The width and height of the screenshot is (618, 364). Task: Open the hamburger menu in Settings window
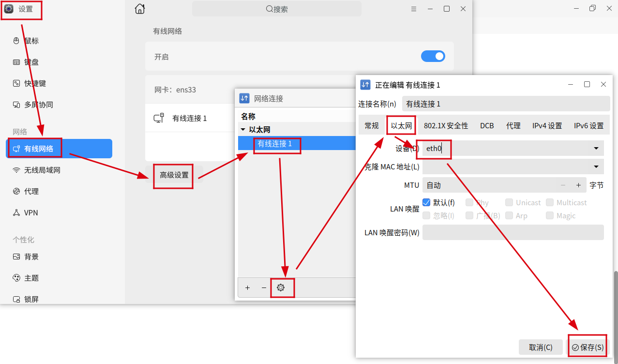413,9
